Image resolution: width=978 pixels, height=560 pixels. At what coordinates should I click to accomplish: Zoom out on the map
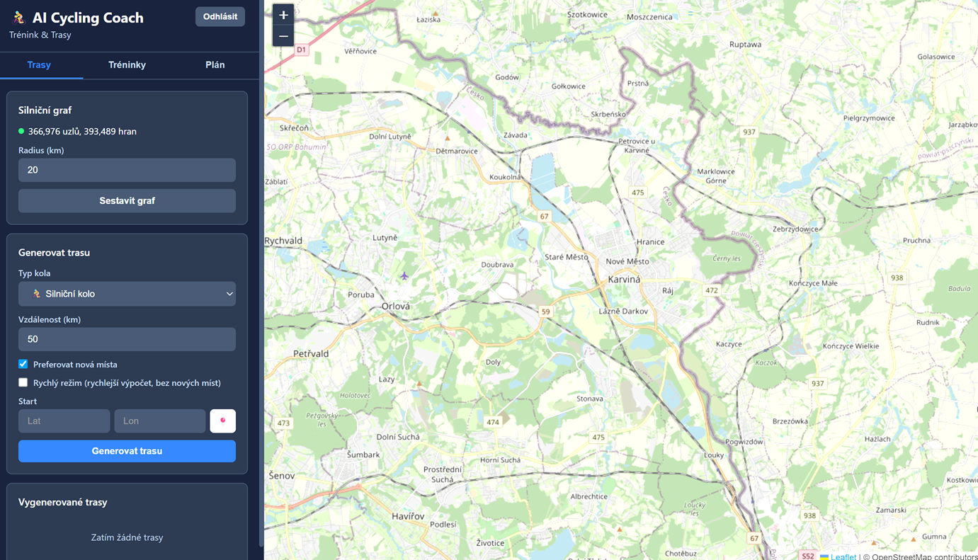click(x=283, y=36)
